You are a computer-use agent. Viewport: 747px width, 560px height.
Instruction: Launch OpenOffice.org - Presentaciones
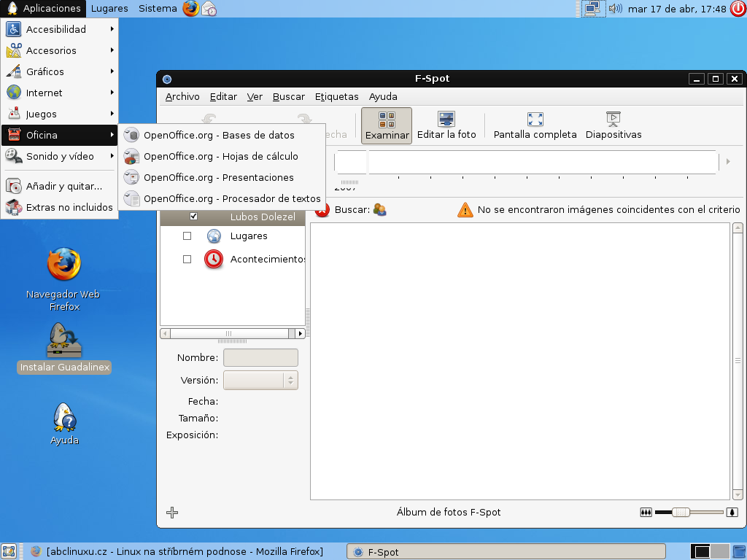coord(222,178)
